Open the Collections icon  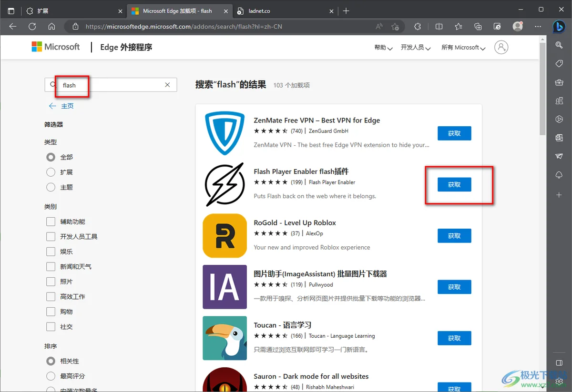coord(478,27)
